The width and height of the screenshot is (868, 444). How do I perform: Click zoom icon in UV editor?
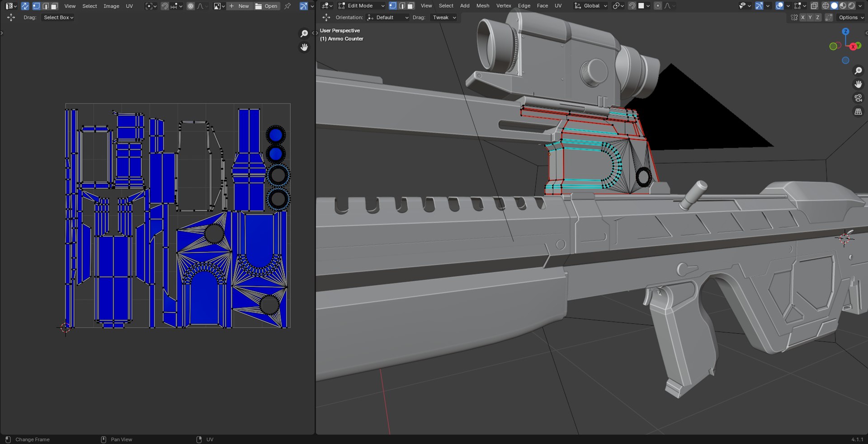pyautogui.click(x=304, y=34)
